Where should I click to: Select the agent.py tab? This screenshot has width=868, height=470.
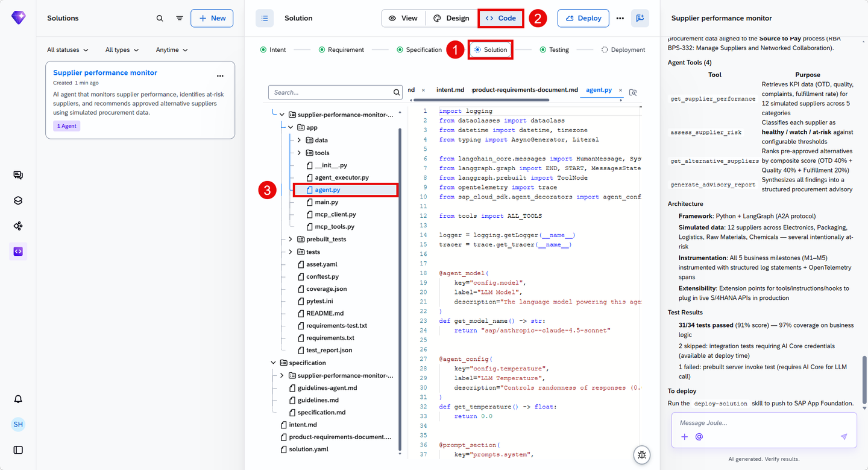[599, 90]
